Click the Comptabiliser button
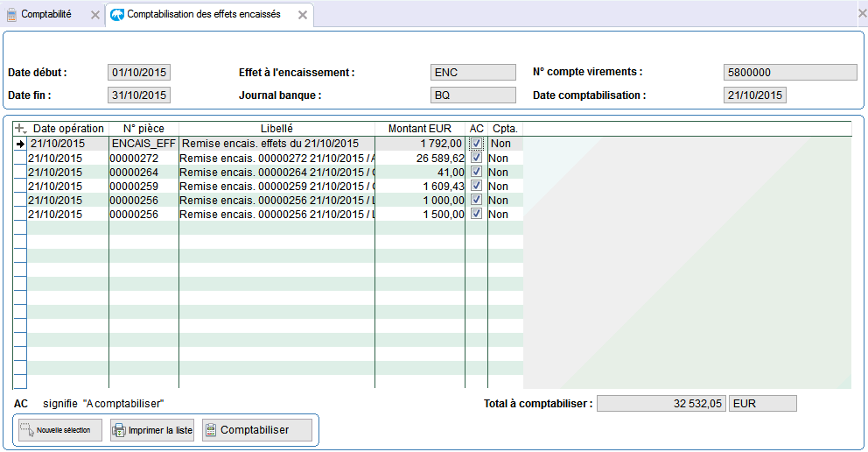 click(x=257, y=430)
